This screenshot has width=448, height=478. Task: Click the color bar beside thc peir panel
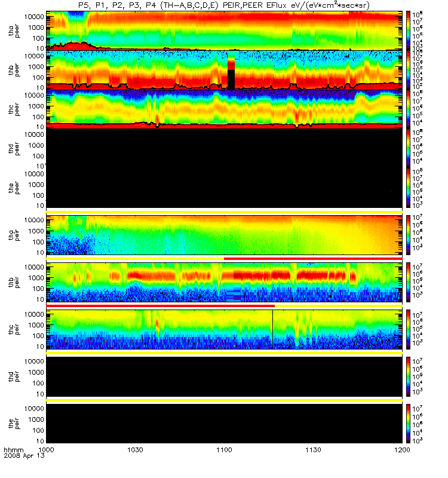(408, 329)
